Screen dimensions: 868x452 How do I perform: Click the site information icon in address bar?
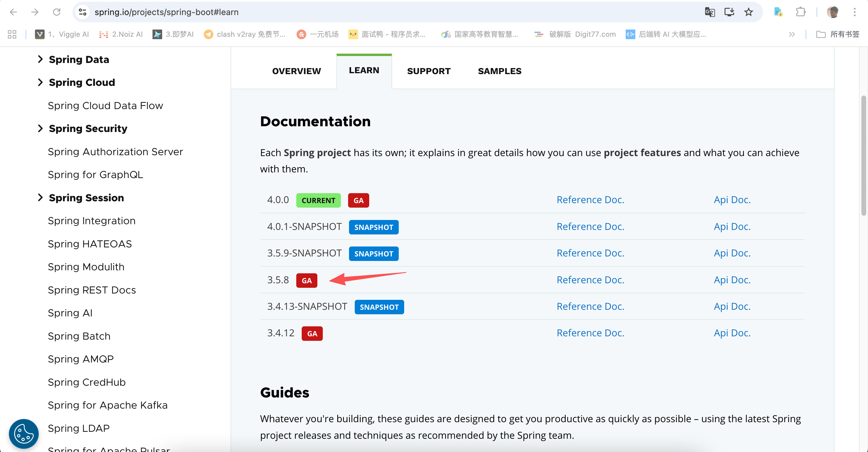83,12
